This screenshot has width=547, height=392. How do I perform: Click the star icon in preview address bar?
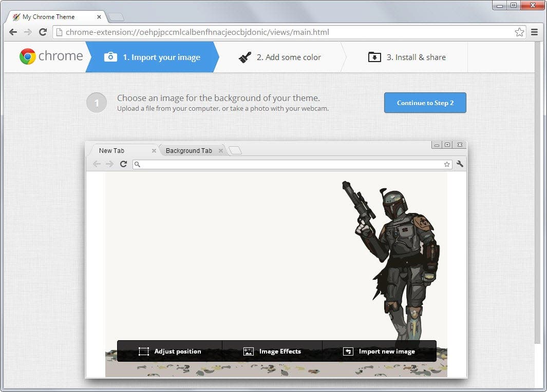(x=447, y=164)
